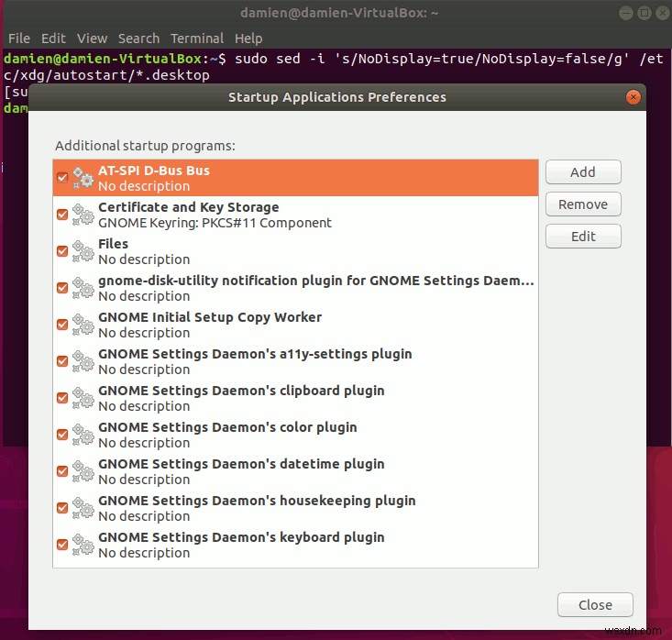Screen dimensions: 672x640
Task: Toggle the datetime plugin checkbox
Action: click(62, 471)
